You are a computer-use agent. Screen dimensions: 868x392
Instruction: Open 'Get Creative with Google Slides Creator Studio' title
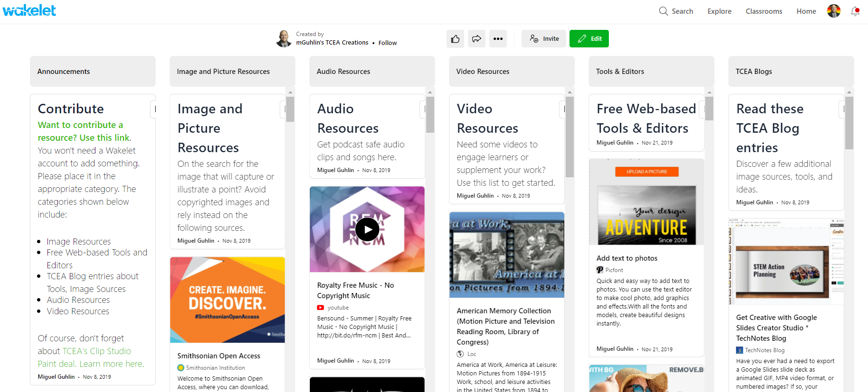click(x=776, y=328)
